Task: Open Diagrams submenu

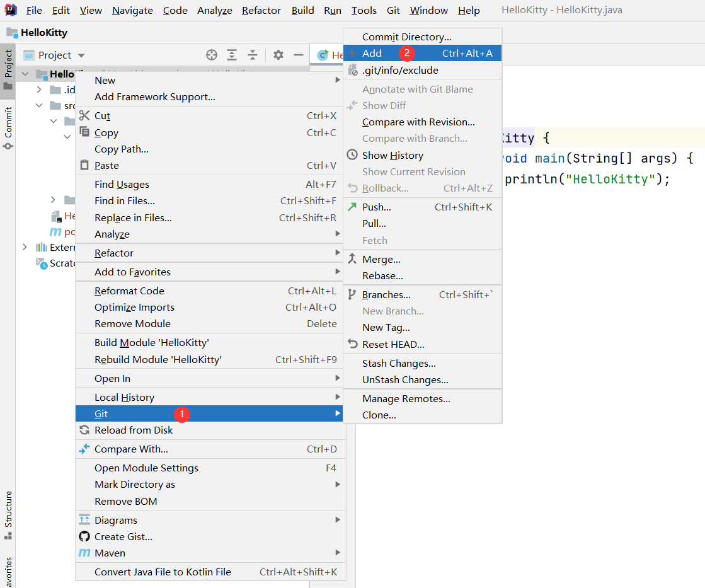Action: (210, 520)
